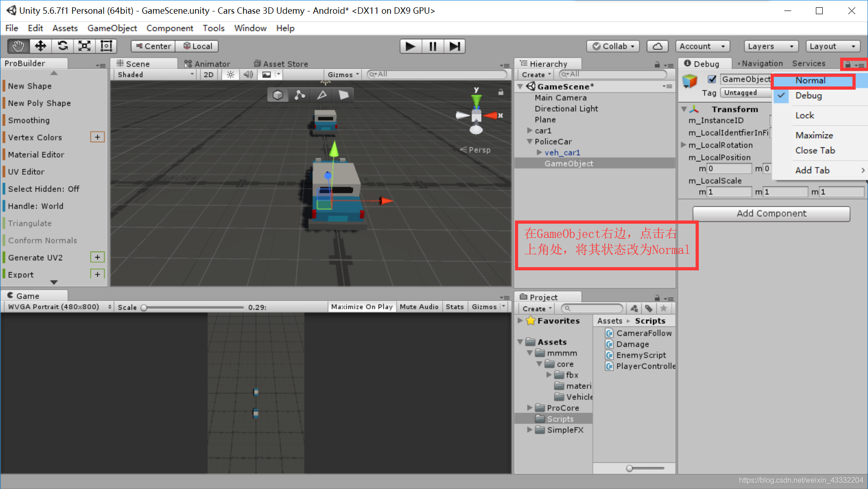Click the Hierarchy search field
Viewport: 868px width, 489px height.
click(613, 74)
